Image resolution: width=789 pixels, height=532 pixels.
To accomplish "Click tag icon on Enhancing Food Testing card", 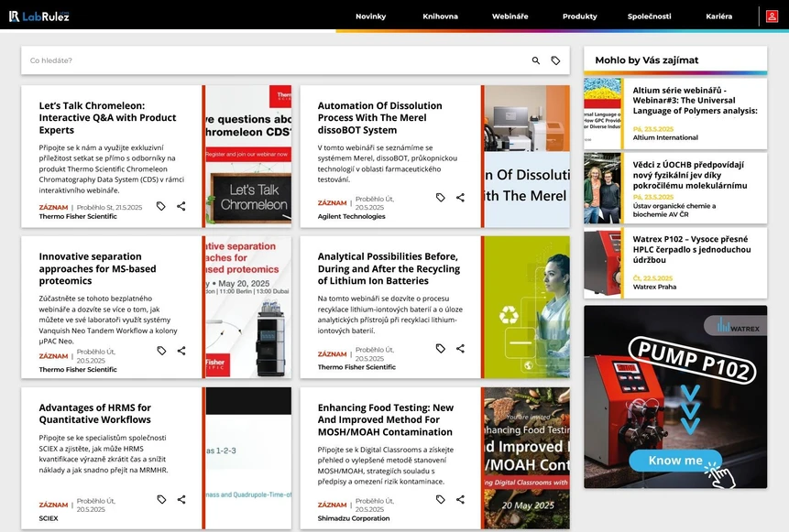I will [440, 499].
